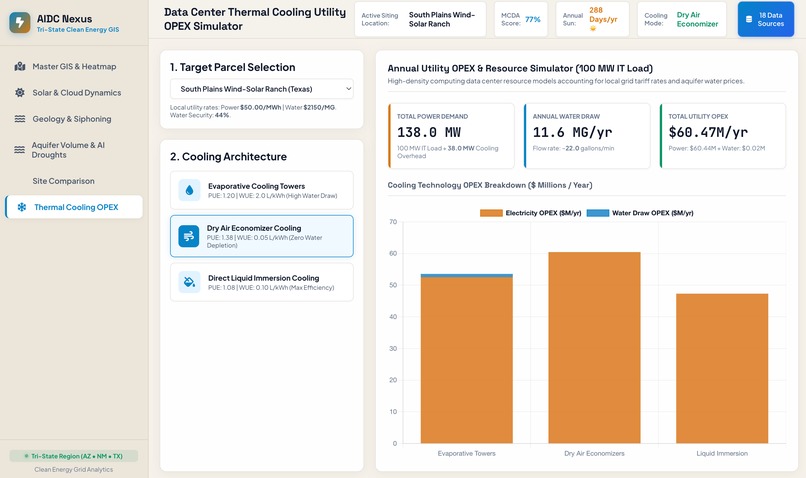Viewport: 806px width, 478px height.
Task: Click the '11.6 MG/yr' value
Action: click(572, 132)
